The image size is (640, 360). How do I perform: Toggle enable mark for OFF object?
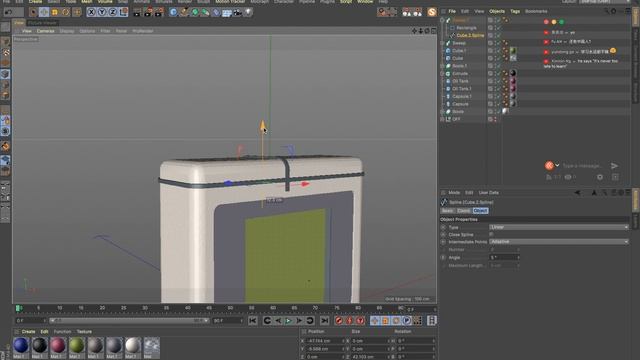point(496,119)
